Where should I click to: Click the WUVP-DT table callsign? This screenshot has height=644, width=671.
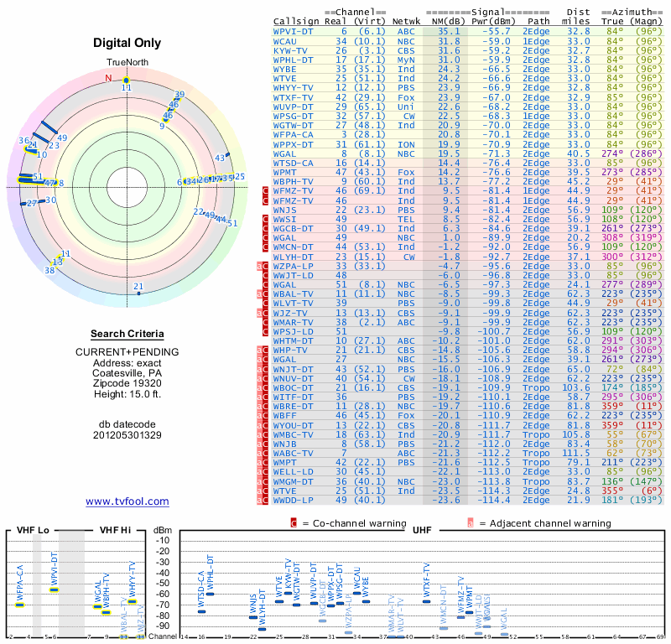[293, 106]
